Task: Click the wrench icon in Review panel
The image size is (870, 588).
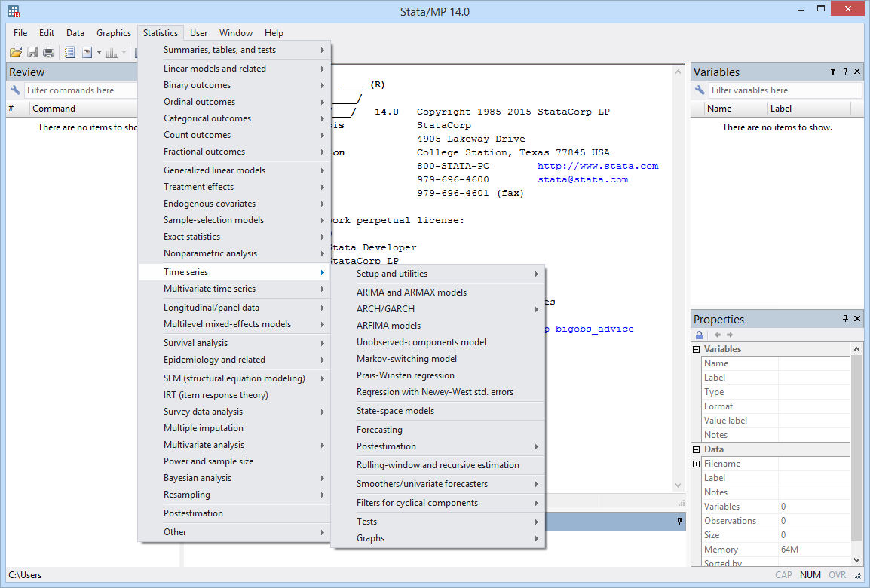Action: tap(15, 90)
